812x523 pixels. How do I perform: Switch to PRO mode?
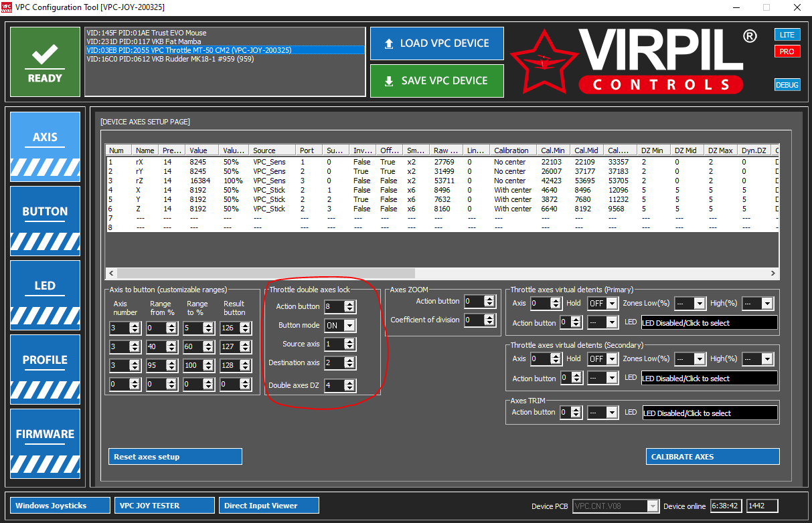[x=787, y=51]
